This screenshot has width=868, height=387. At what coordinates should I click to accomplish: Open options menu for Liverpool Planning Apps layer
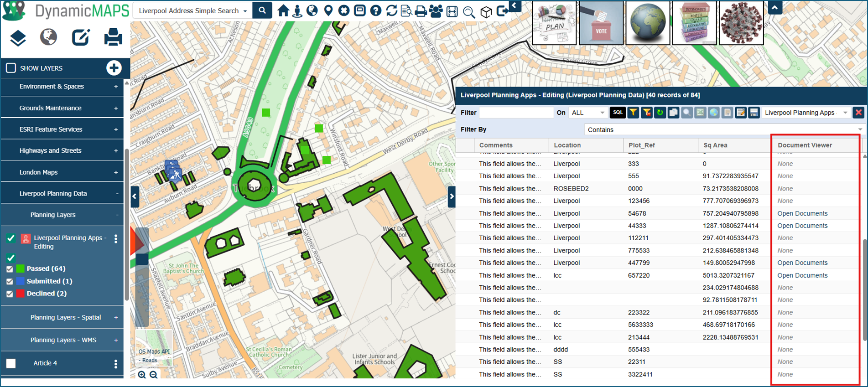tap(116, 239)
